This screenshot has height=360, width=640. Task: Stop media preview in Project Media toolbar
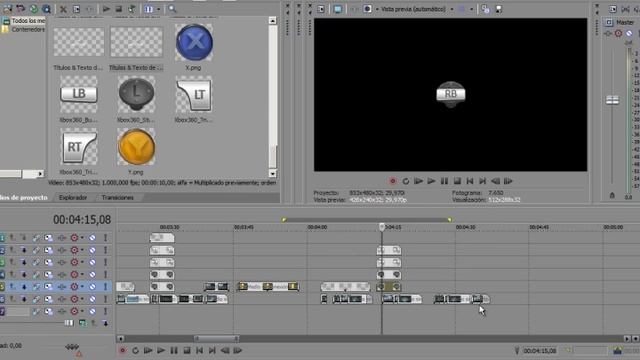tap(119, 9)
